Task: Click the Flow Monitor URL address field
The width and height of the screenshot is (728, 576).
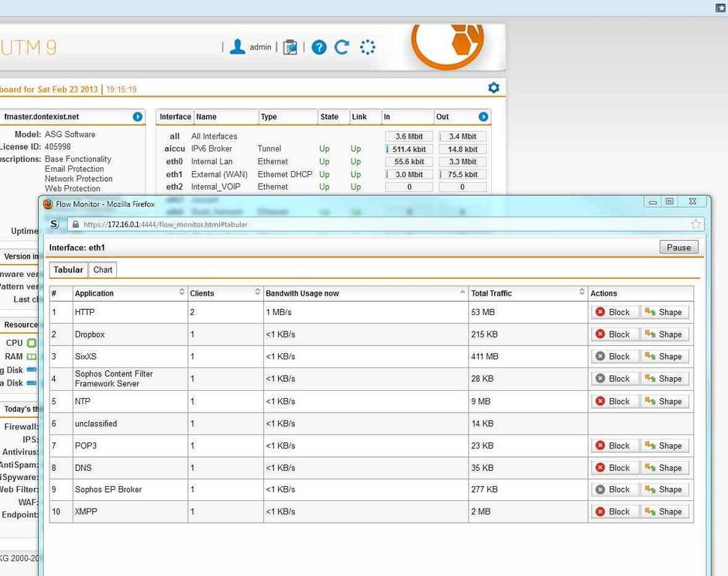Action: click(x=385, y=224)
